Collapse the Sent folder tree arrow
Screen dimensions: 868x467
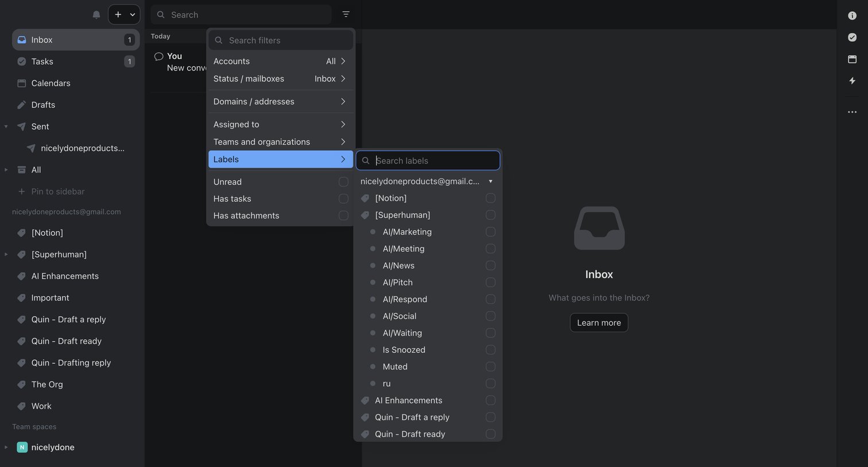pyautogui.click(x=6, y=126)
